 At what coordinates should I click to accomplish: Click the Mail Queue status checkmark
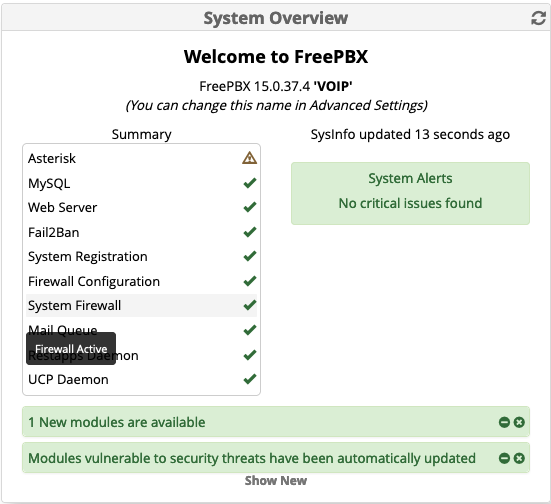[x=249, y=330]
